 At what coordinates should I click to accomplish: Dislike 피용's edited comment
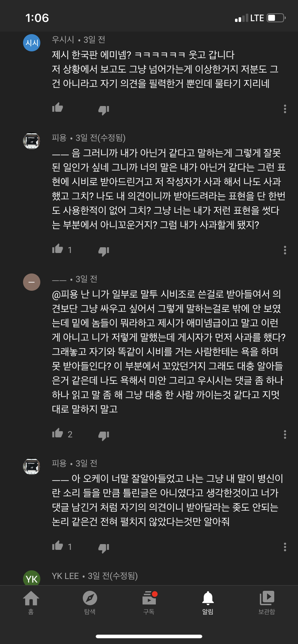[x=104, y=251]
